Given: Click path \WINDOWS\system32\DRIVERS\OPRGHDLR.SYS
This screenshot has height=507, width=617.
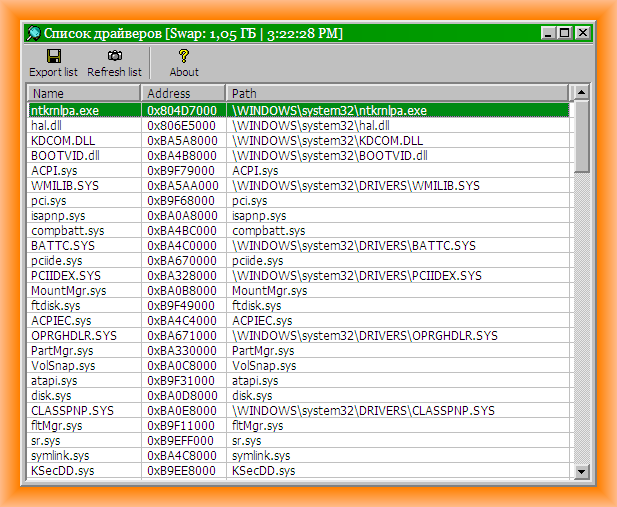Looking at the screenshot, I should pos(365,335).
